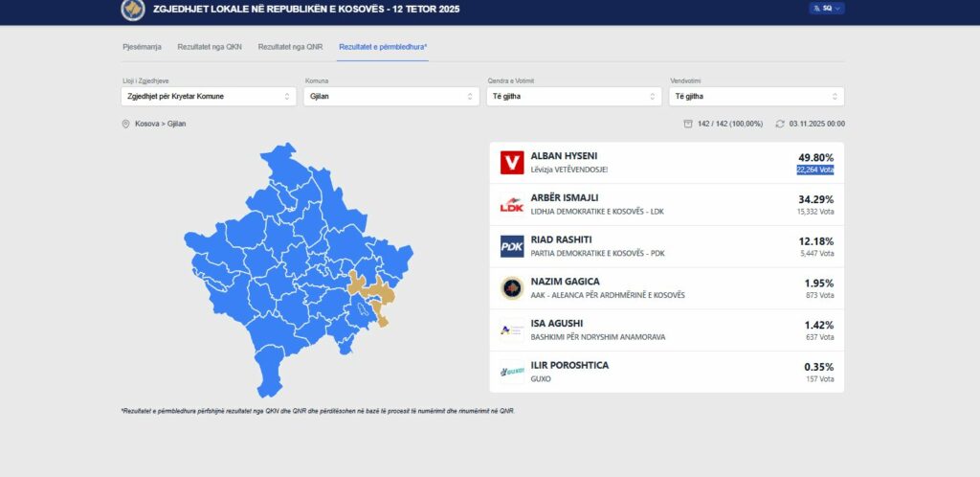Click the LDK party logo icon

(x=512, y=204)
